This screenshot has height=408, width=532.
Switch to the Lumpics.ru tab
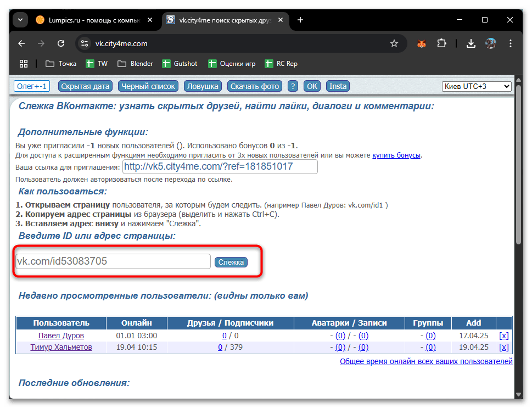tap(94, 20)
